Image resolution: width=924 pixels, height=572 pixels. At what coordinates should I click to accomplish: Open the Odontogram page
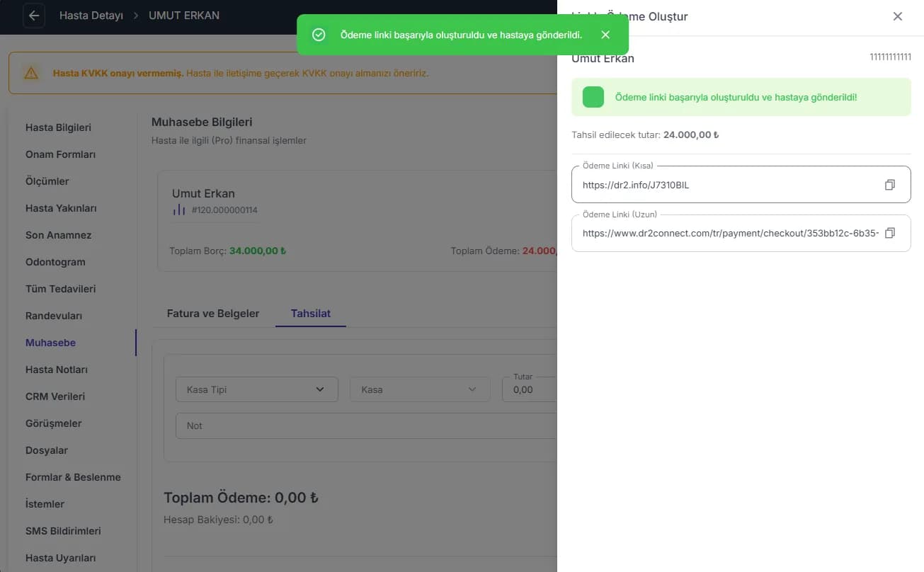(x=55, y=262)
